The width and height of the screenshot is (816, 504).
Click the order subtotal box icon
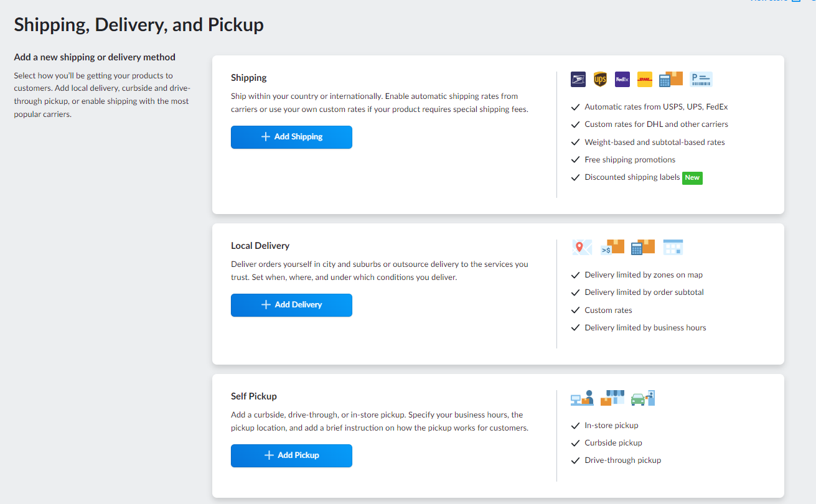point(612,247)
